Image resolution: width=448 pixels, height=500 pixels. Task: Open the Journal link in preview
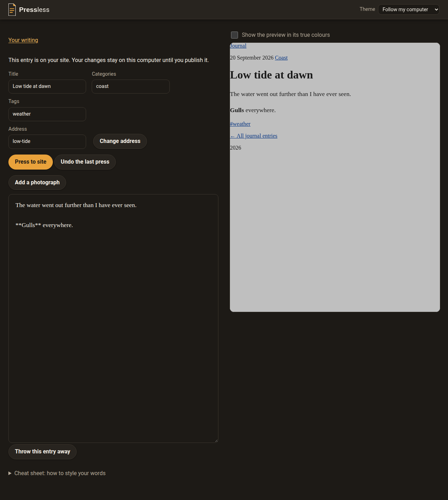[238, 46]
